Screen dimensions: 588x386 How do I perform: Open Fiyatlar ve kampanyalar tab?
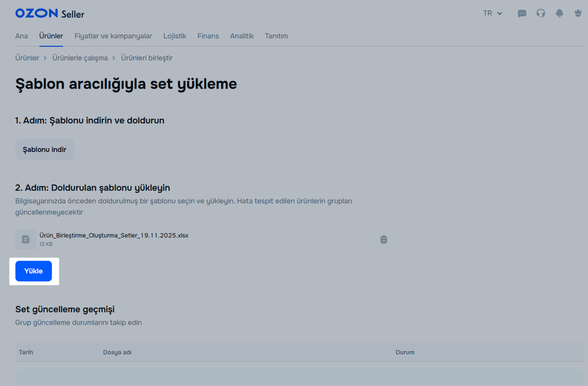(x=113, y=36)
